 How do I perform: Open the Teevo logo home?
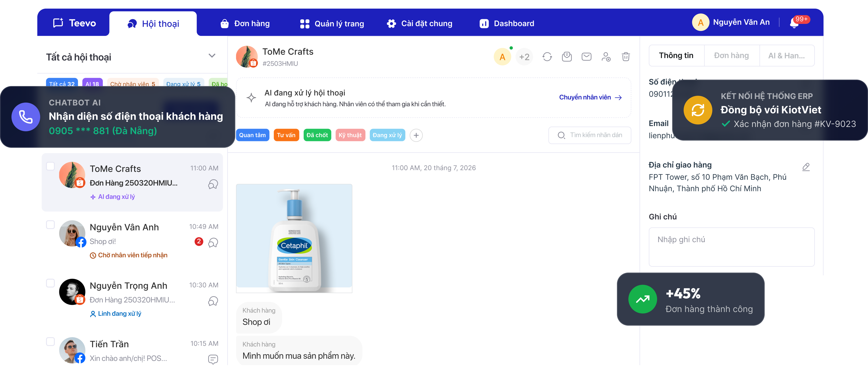coord(74,23)
